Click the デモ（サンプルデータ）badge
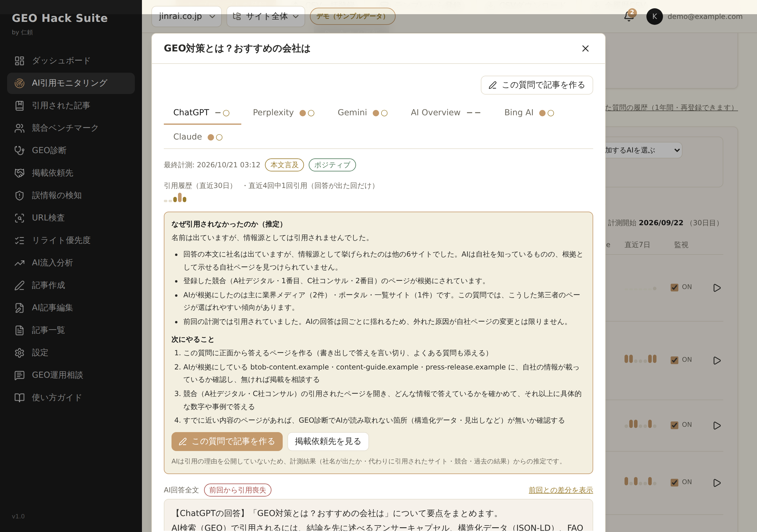Viewport: 757px width, 532px height. 352,16
